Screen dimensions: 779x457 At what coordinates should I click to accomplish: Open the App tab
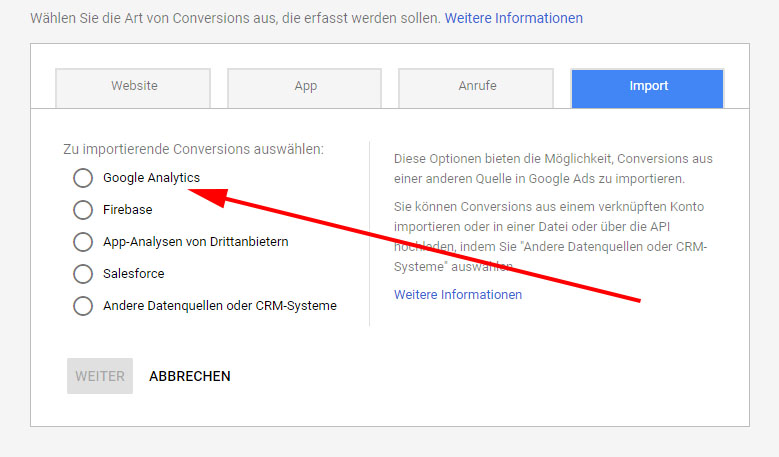305,88
